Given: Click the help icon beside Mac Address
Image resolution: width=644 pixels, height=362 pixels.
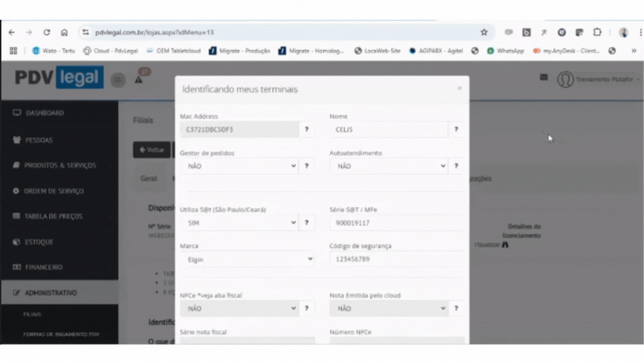Looking at the screenshot, I should pyautogui.click(x=307, y=129).
